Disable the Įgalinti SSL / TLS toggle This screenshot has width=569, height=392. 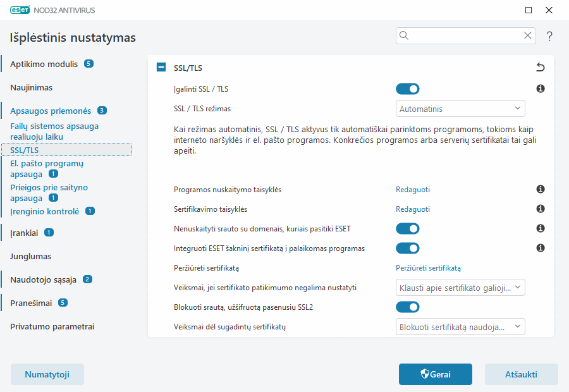(x=408, y=89)
